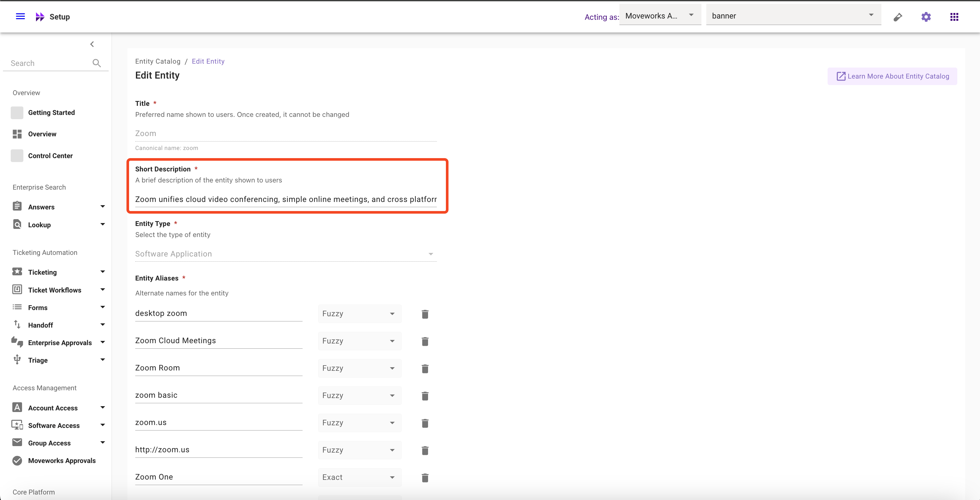Click the Short Description text field
The image size is (980, 500).
coord(286,199)
